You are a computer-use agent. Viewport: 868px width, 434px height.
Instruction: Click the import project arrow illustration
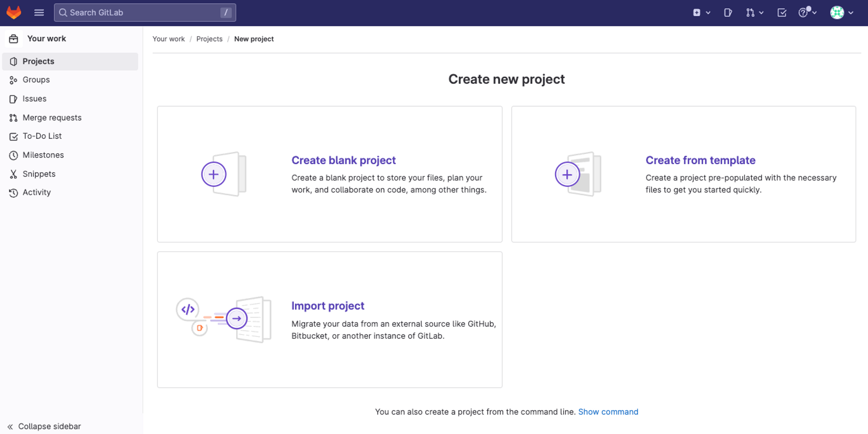(237, 319)
